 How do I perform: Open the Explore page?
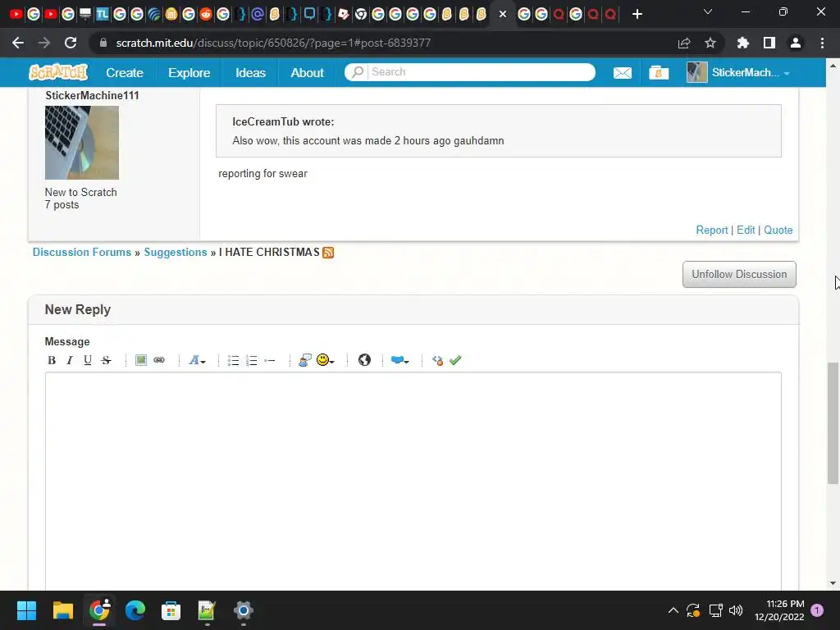tap(189, 73)
